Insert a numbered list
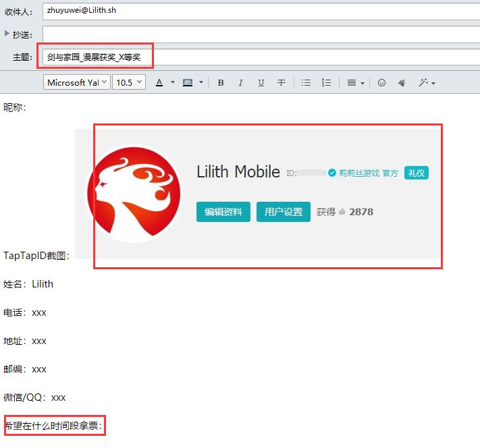 [326, 82]
